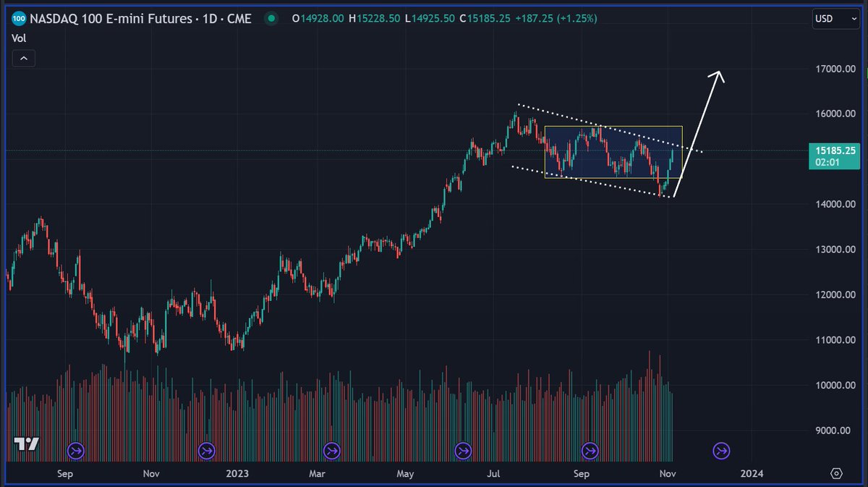
Task: Open the USD currency dropdown
Action: [x=835, y=19]
